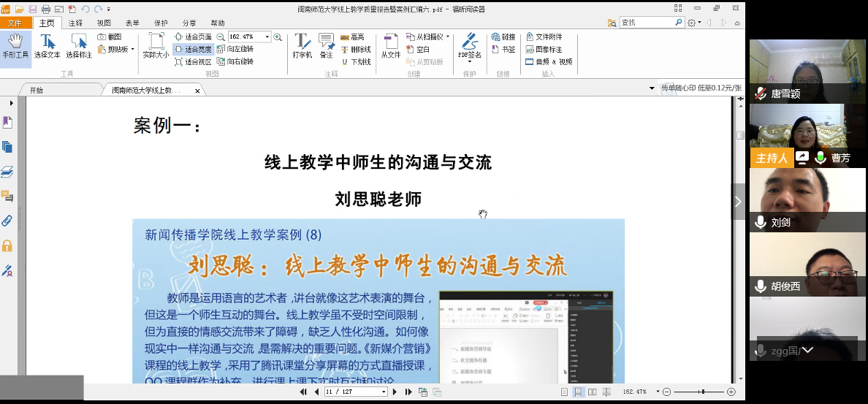Open the zoom percentage dropdown in ribbon
Image resolution: width=868 pixels, height=404 pixels.
[267, 37]
